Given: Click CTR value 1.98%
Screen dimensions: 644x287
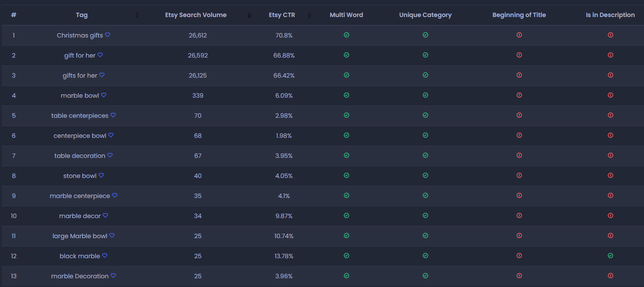Looking at the screenshot, I should [x=284, y=136].
